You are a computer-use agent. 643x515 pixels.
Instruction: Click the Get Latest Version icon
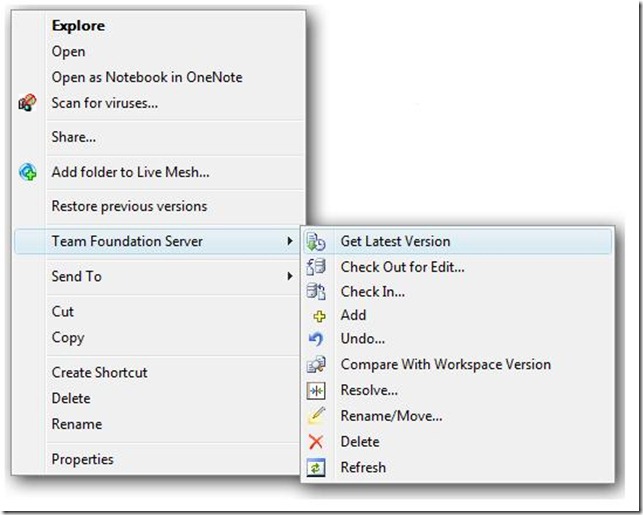(x=316, y=242)
